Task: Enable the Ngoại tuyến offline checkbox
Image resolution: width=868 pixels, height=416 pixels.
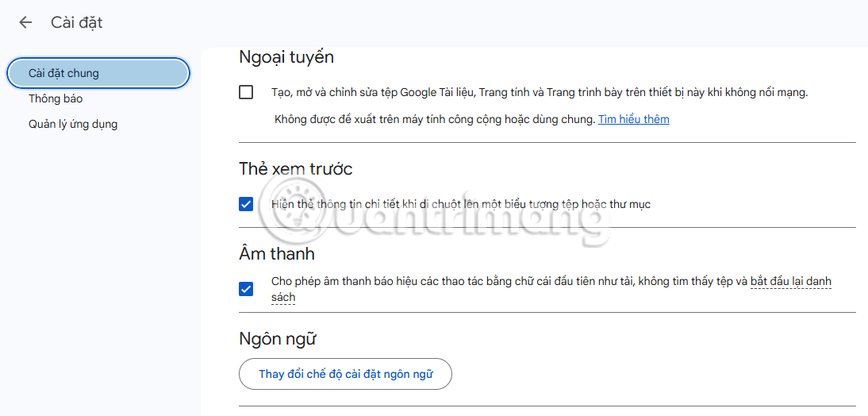Action: [x=246, y=92]
